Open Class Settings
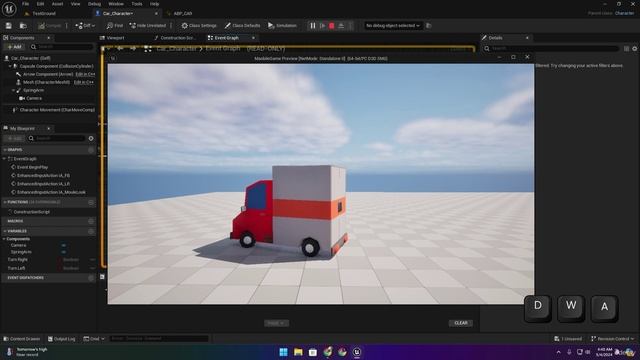 pos(199,26)
